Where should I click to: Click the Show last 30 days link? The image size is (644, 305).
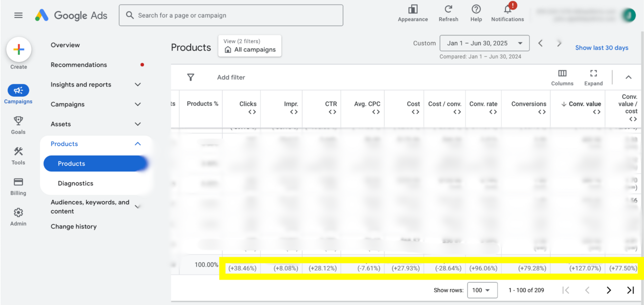602,47
